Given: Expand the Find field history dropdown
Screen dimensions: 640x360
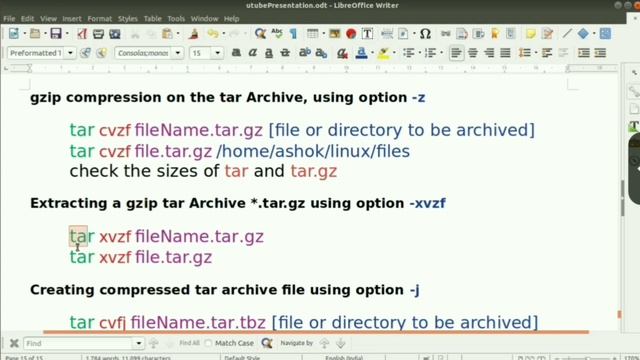Looking at the screenshot, I should point(139,343).
